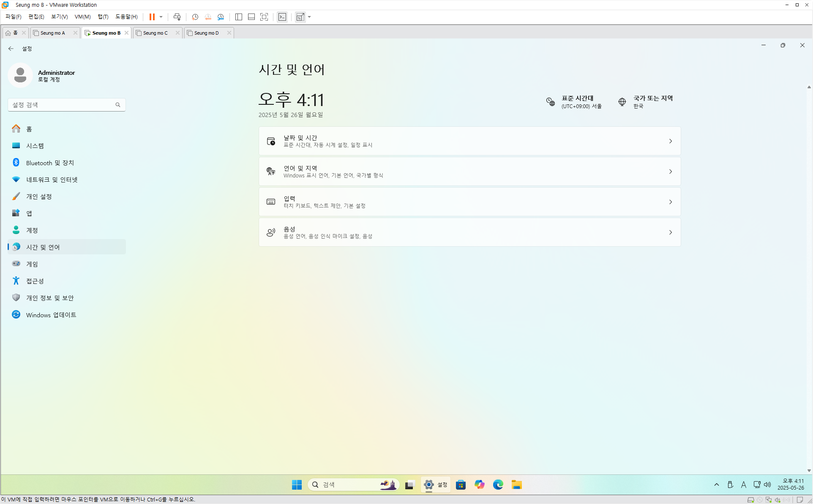Take a snapshot of this VM
This screenshot has height=504, width=813.
[x=195, y=17]
